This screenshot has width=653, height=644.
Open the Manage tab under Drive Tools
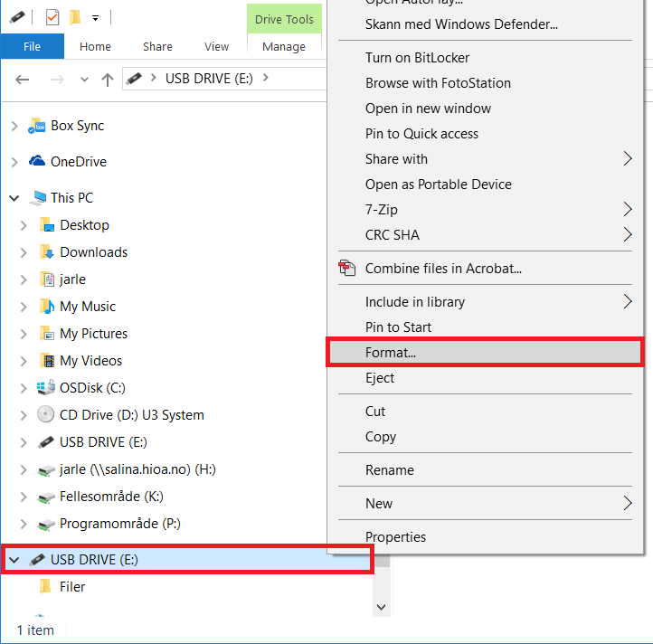284,46
